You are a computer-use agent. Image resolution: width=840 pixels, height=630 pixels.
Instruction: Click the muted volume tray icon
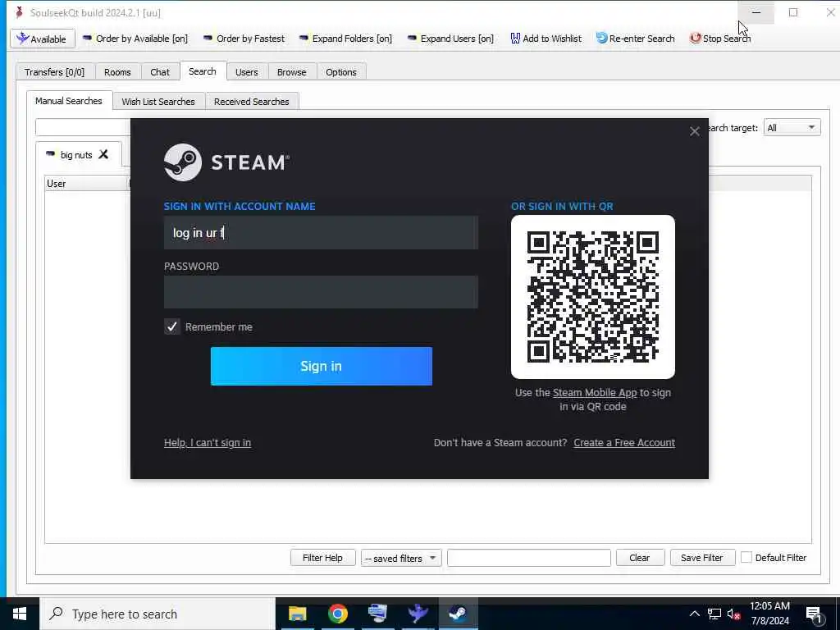coord(734,614)
